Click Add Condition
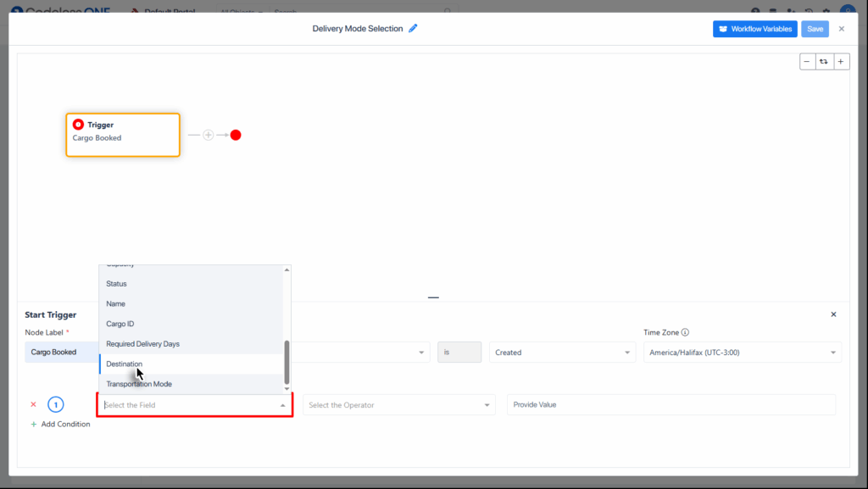Screen dimensions: 868x489 pyautogui.click(x=60, y=424)
